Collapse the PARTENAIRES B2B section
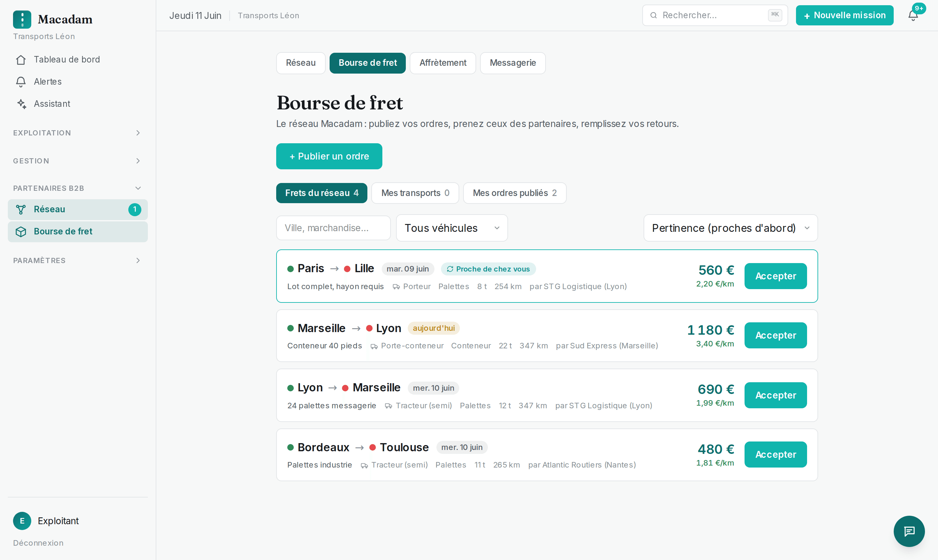 tap(78, 188)
